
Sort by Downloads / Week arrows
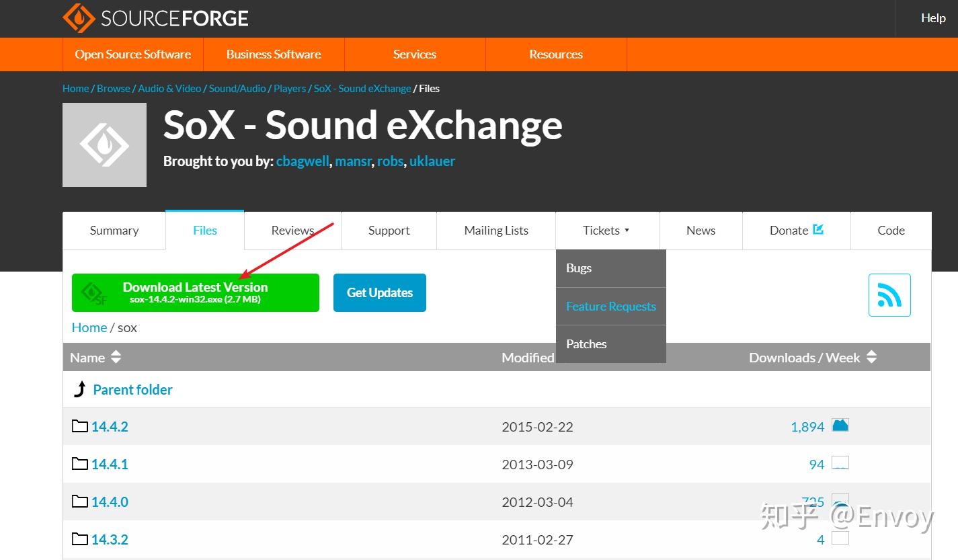pyautogui.click(x=871, y=357)
